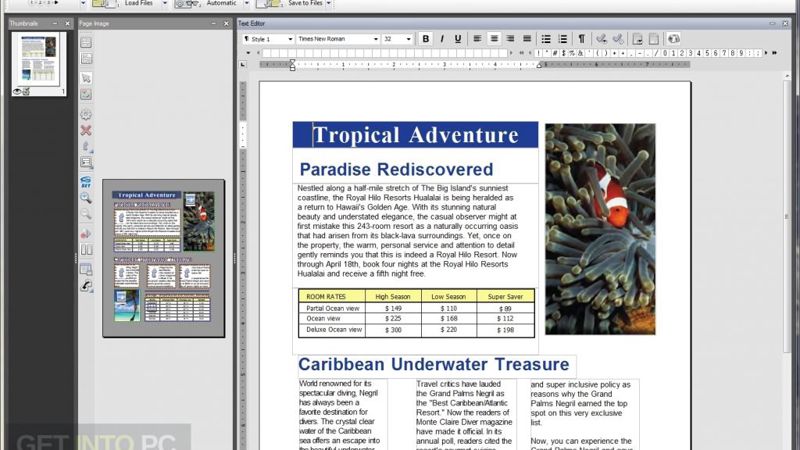Expand the Save to Files dropdown arrow

(329, 3)
